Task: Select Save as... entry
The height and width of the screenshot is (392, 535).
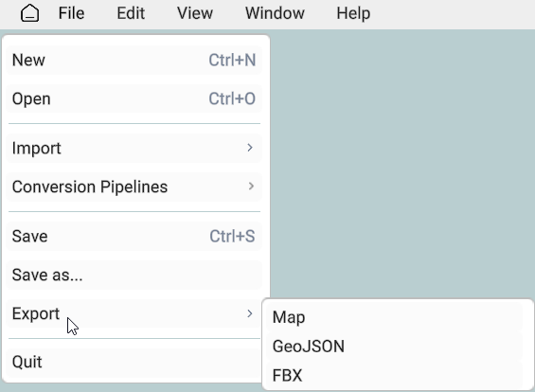Action: pos(134,275)
